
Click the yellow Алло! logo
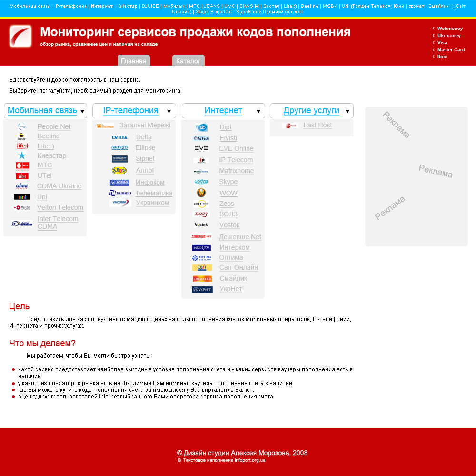click(x=119, y=170)
